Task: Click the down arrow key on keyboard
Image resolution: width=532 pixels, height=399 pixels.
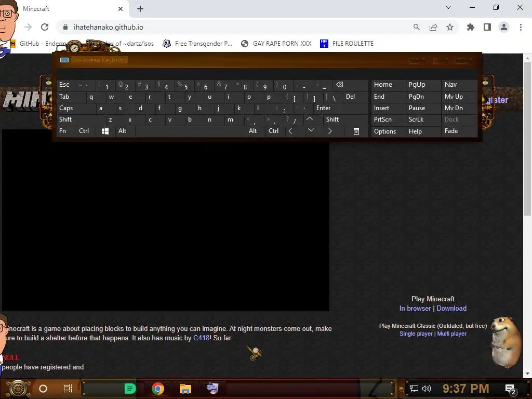Action: [x=311, y=130]
